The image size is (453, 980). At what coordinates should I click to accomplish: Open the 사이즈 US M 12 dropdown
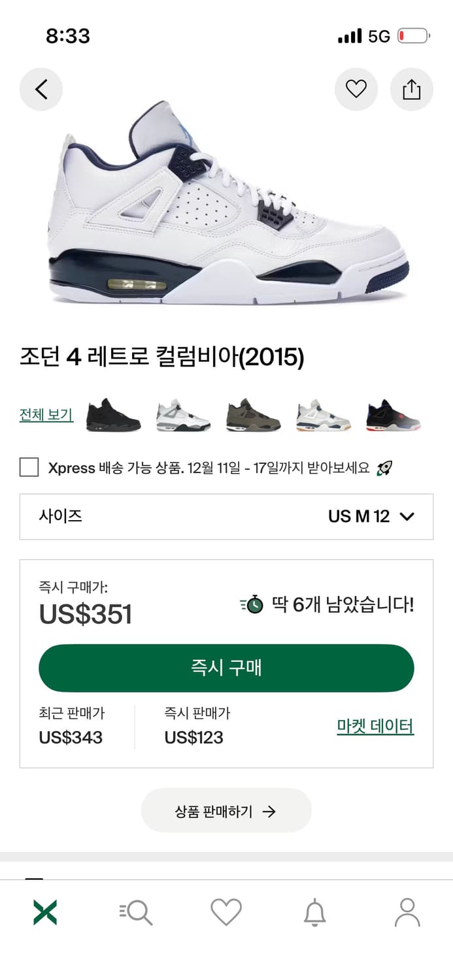pyautogui.click(x=226, y=517)
